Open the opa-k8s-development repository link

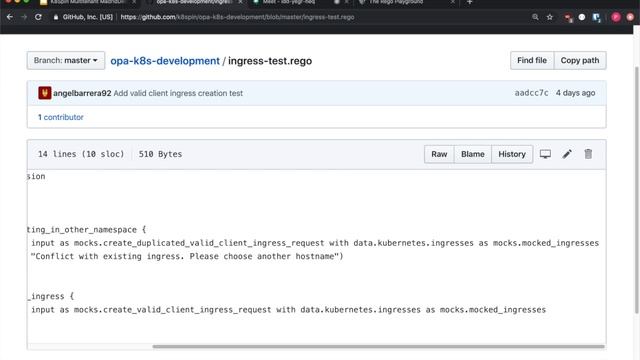coord(165,61)
